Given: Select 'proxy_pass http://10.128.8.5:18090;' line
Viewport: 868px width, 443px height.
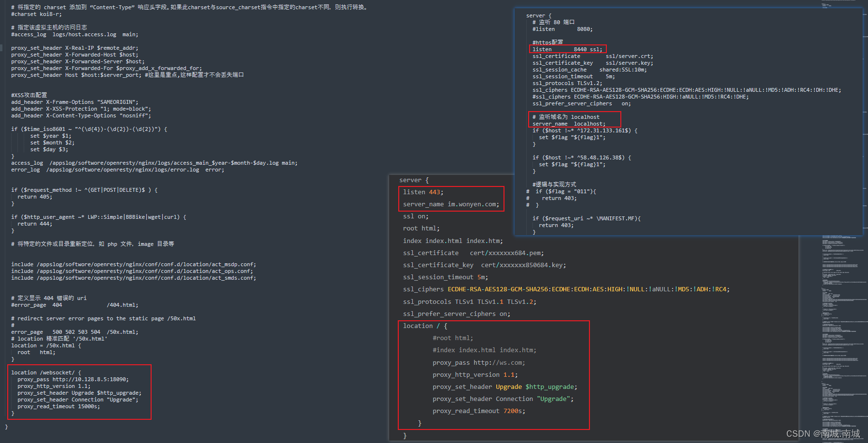Looking at the screenshot, I should pos(73,379).
